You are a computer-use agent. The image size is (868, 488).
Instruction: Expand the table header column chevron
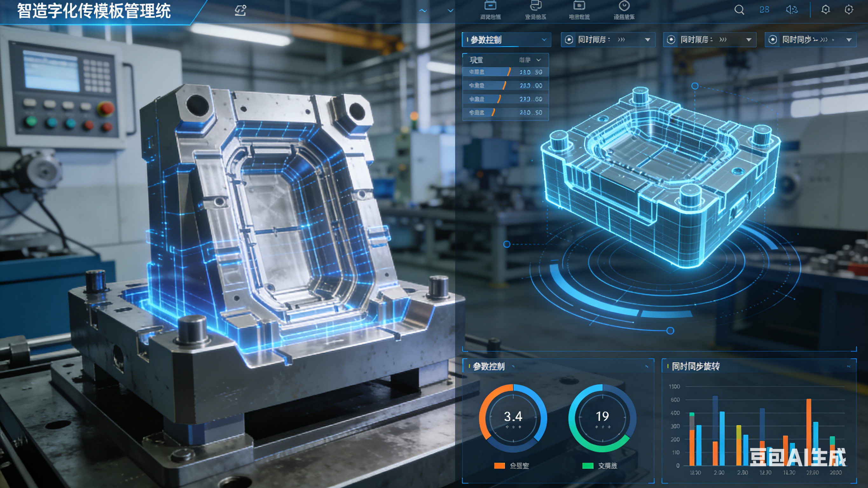[x=539, y=60]
